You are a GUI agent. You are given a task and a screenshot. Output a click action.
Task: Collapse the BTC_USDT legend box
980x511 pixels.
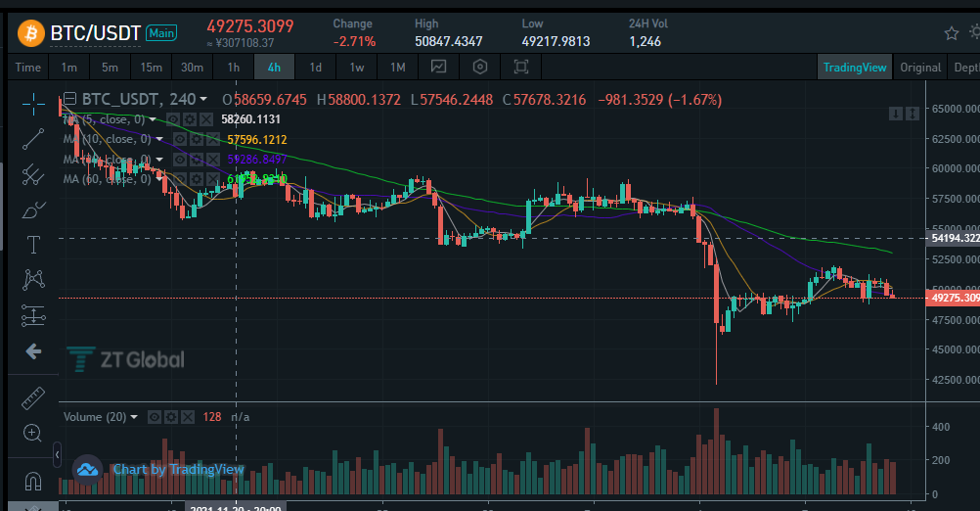[70, 99]
